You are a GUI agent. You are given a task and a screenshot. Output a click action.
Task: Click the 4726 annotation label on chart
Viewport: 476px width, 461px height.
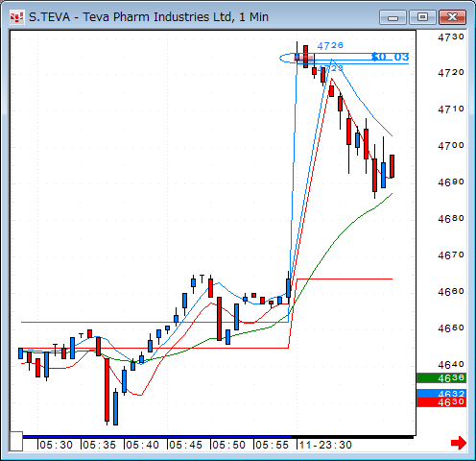click(x=330, y=46)
